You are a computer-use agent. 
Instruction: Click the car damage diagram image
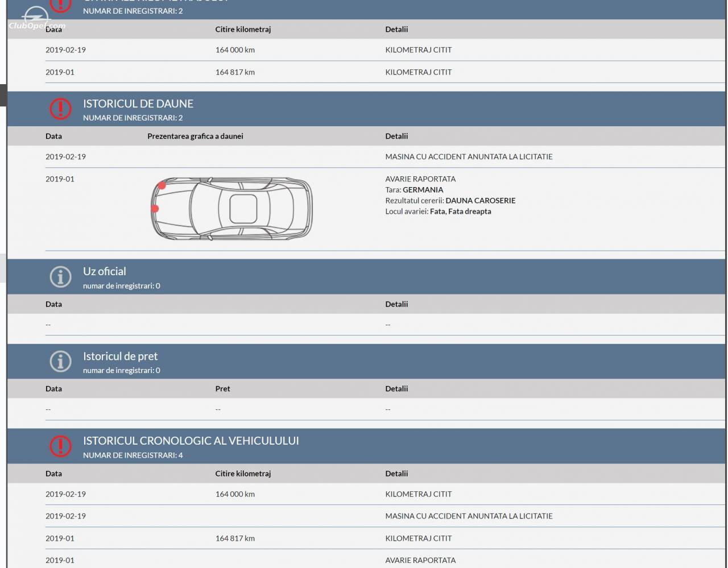(232, 208)
